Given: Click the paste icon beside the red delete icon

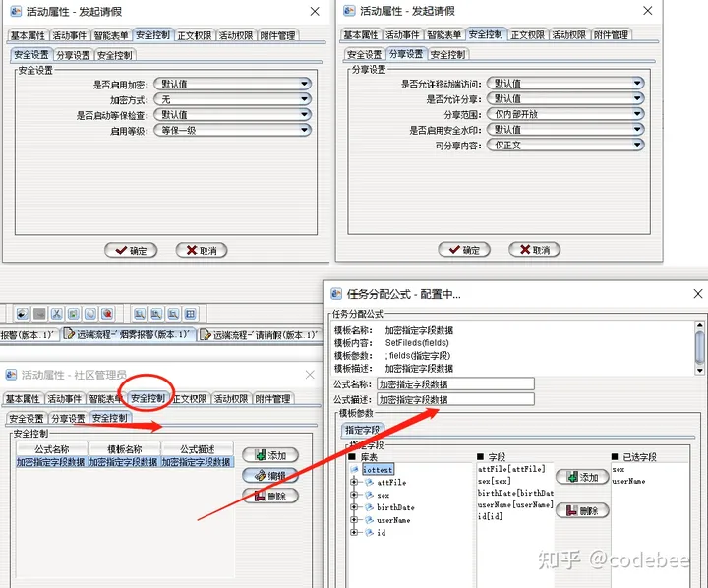Looking at the screenshot, I should point(90,314).
